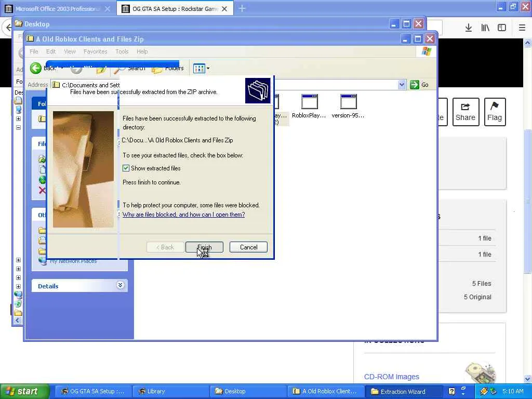
Task: Open a new browser tab
Action: 242,8
